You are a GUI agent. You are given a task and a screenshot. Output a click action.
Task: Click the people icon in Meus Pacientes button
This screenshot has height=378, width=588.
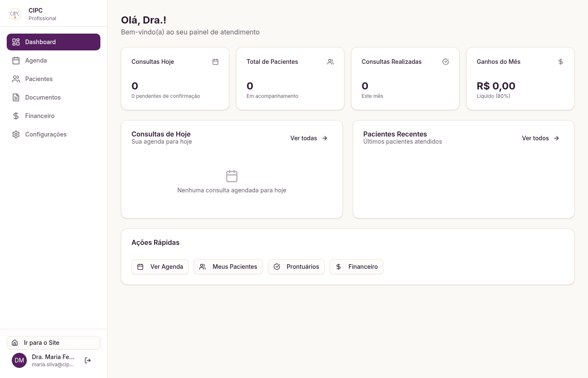[202, 267]
